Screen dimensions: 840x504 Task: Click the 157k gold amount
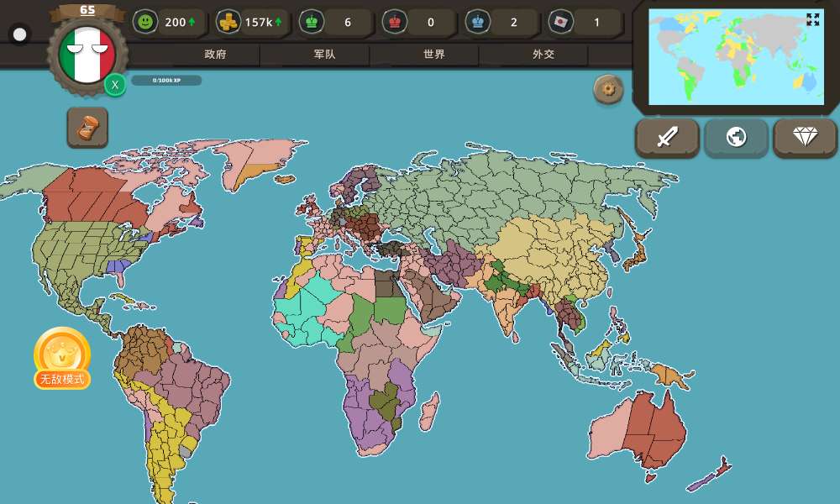point(259,23)
